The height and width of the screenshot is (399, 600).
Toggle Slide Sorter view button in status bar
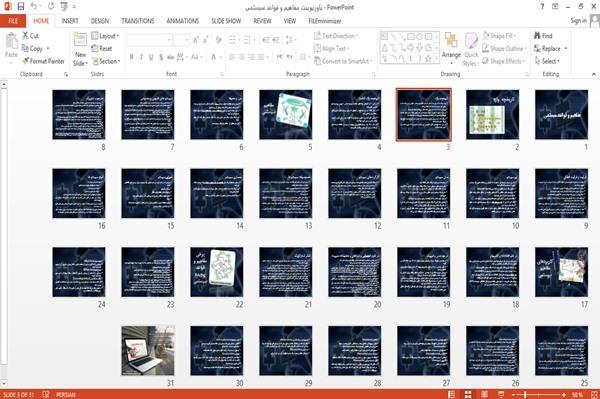coord(468,394)
